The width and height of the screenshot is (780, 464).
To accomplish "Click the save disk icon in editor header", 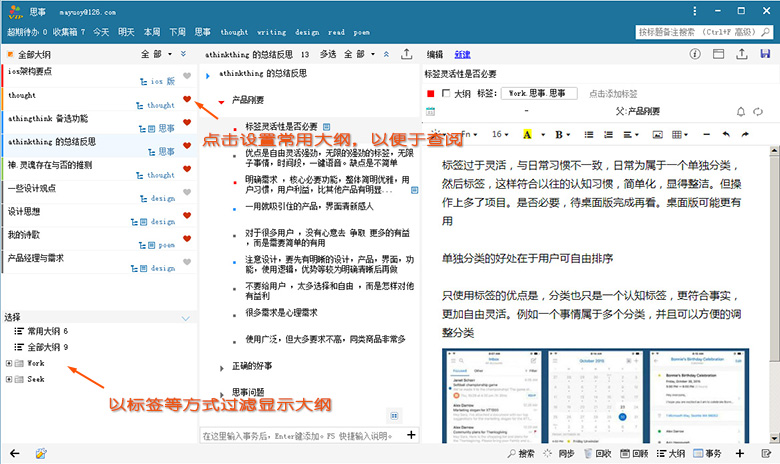I will click(x=765, y=54).
